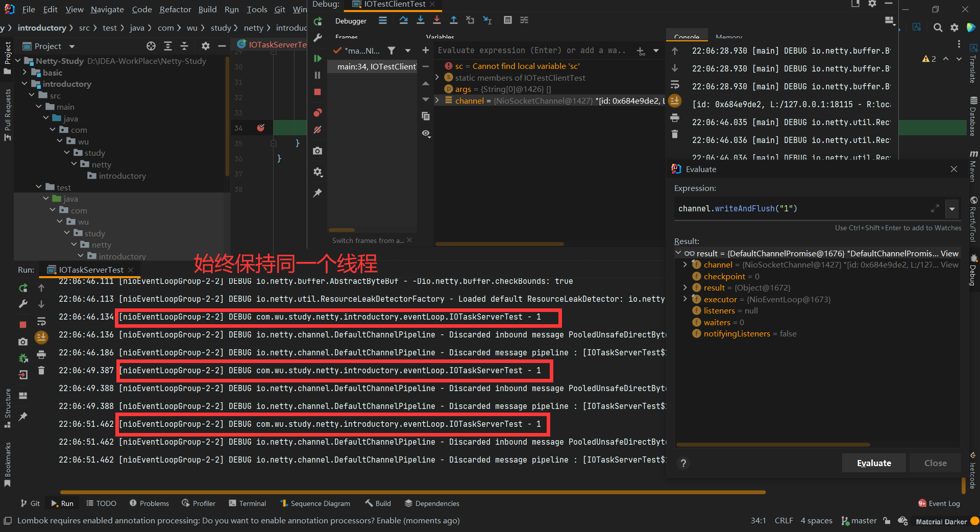Open the Navigate menu
The image size is (980, 532).
[x=107, y=10]
